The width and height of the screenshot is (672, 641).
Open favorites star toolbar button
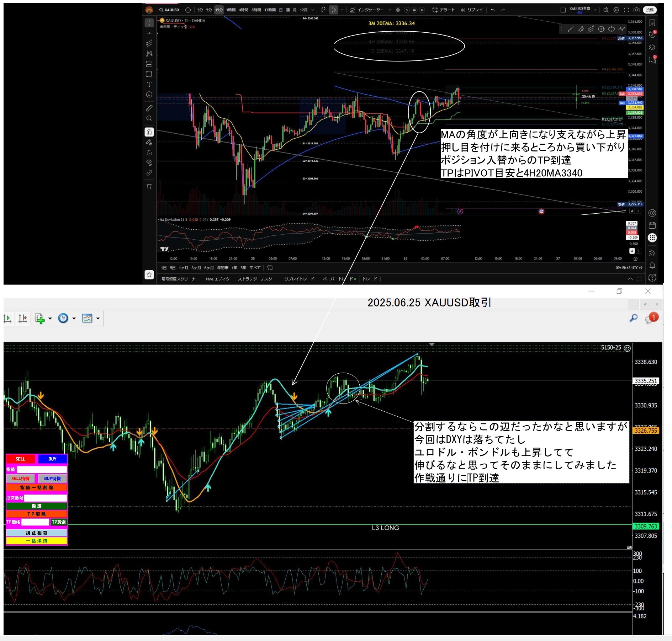[x=149, y=274]
